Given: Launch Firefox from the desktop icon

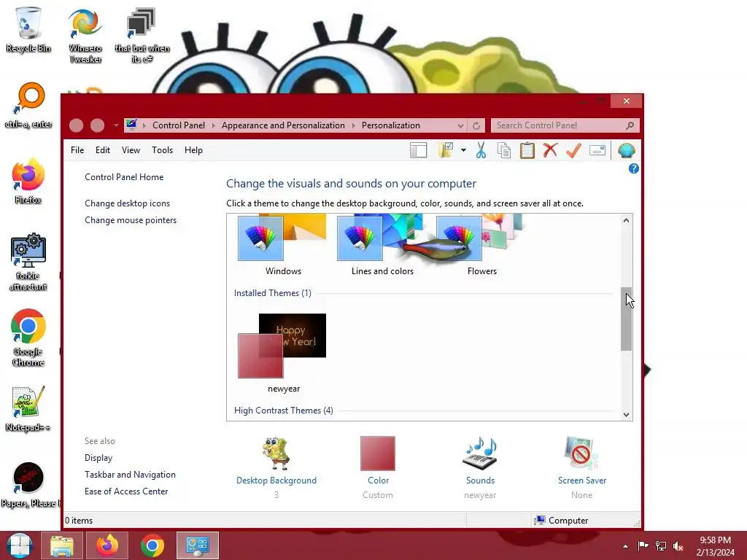Looking at the screenshot, I should point(28,182).
